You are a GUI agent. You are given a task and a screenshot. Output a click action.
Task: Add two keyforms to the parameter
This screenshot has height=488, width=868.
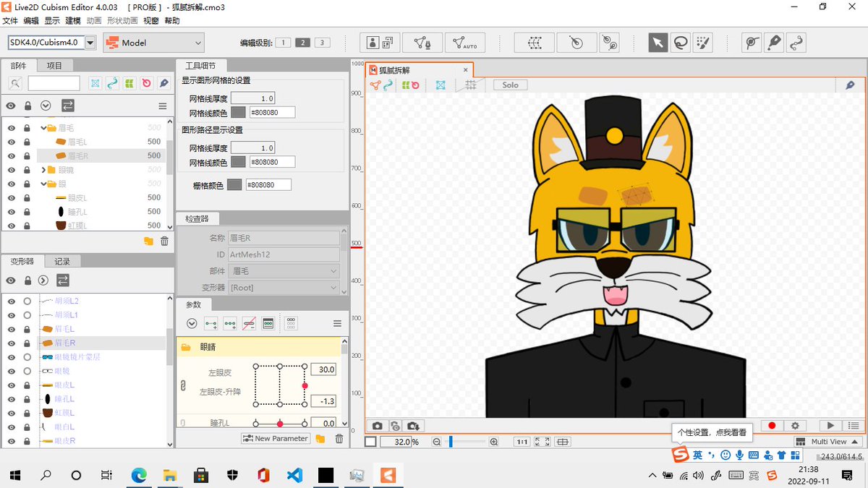click(x=211, y=323)
